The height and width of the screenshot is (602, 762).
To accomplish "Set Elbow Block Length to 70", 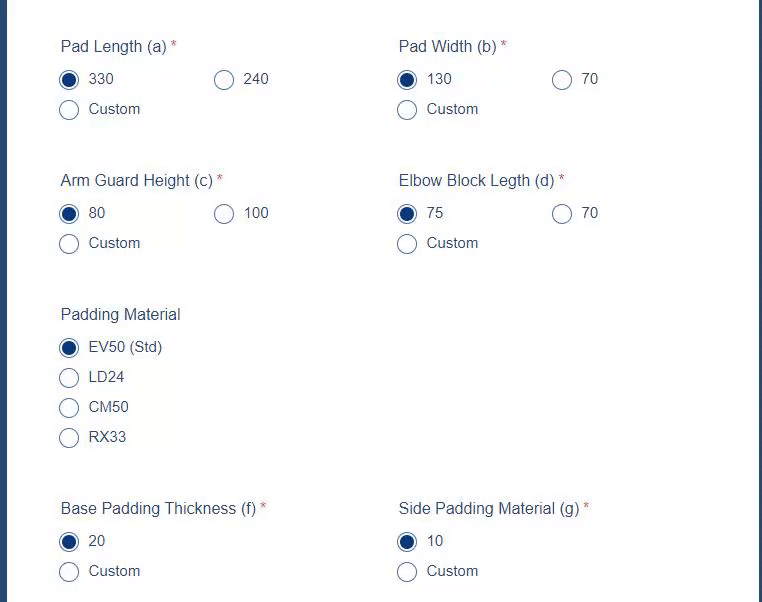I will [562, 214].
